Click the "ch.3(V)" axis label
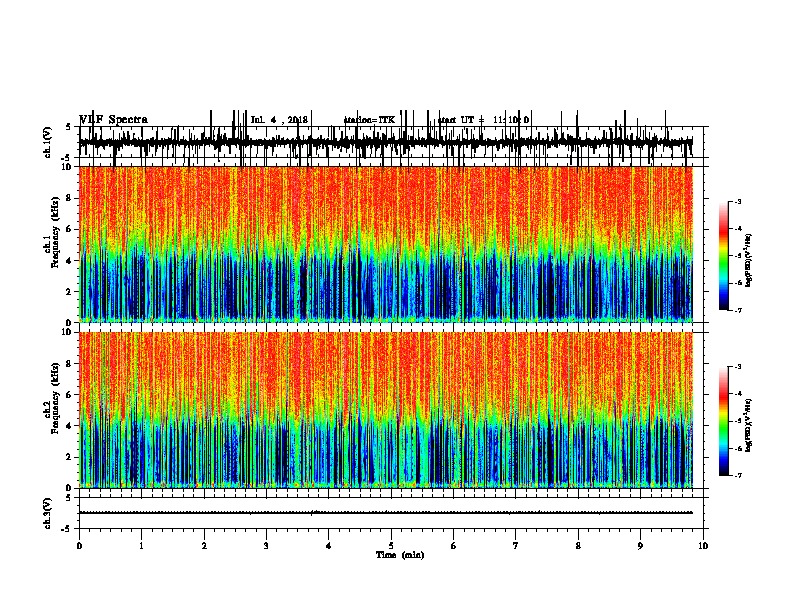This screenshot has width=792, height=612. 48,513
